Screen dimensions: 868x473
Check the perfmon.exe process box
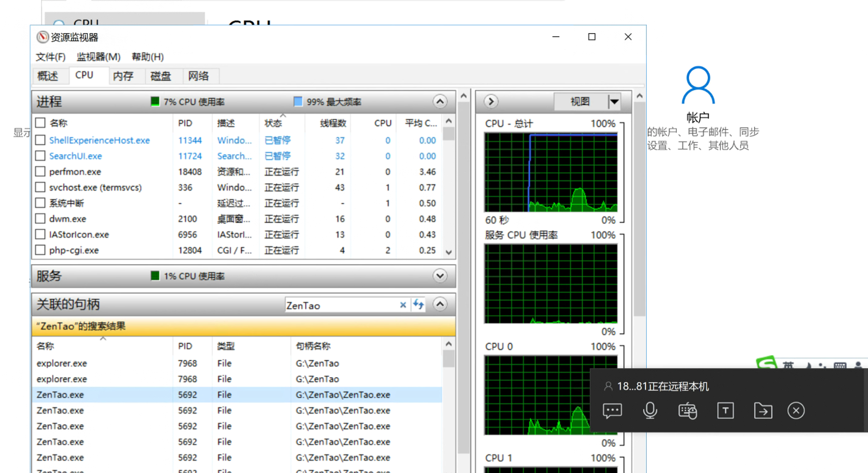tap(41, 171)
